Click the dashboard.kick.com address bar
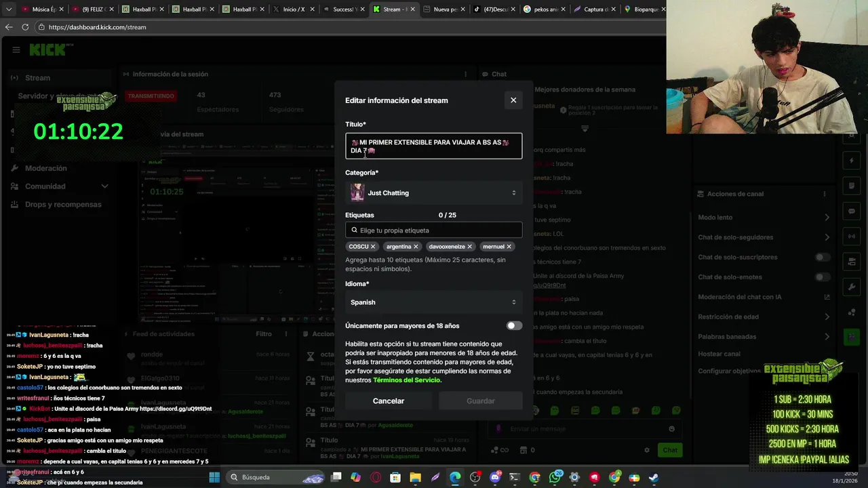 click(353, 27)
